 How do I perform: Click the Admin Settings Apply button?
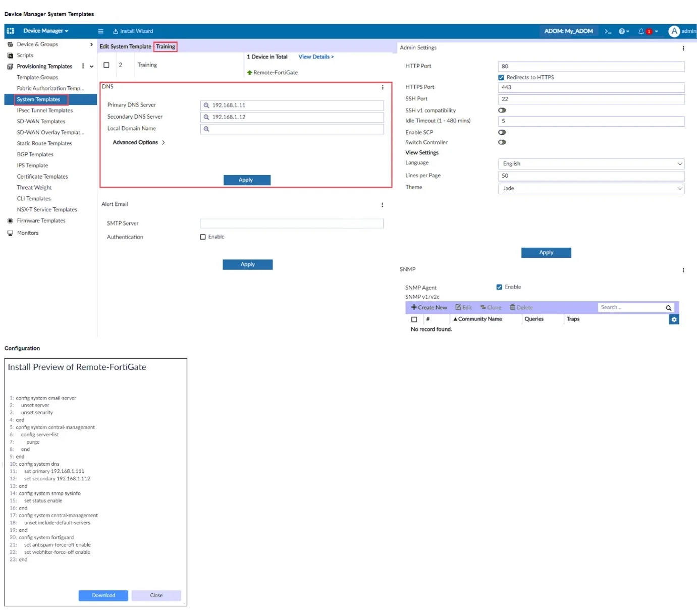546,253
